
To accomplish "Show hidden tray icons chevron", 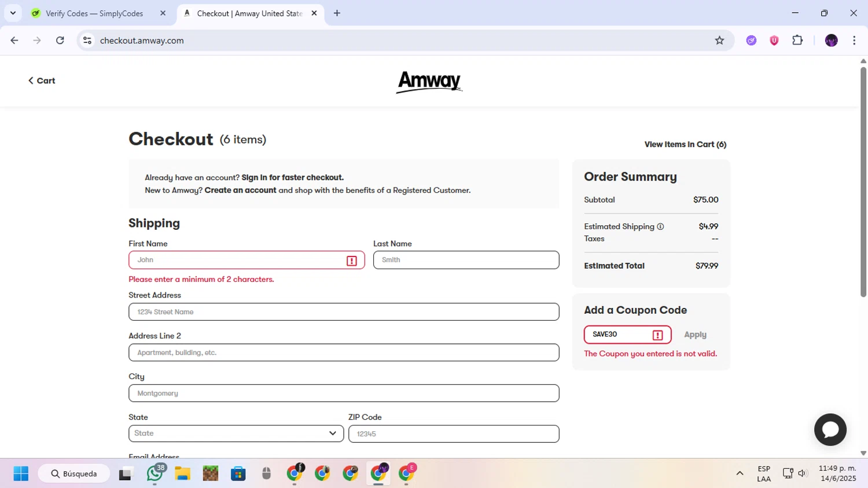I will click(x=740, y=474).
